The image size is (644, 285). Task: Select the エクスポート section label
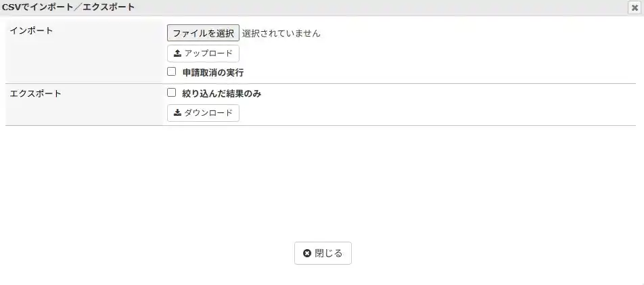click(x=35, y=93)
